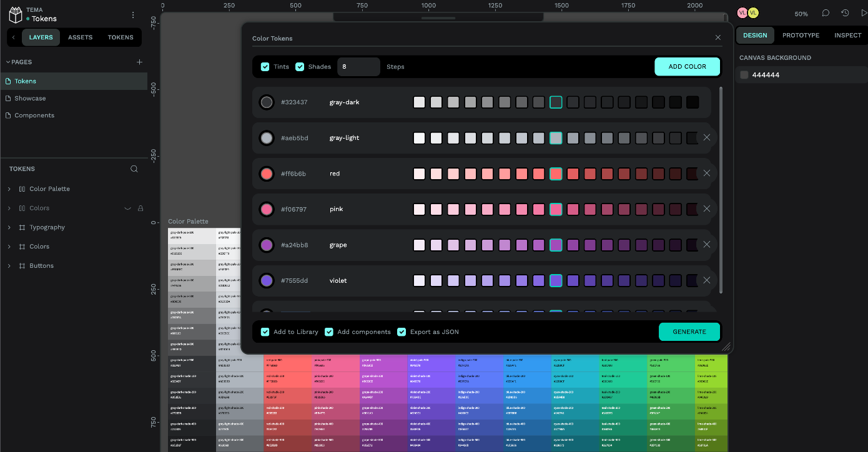Click the search icon in layers header

(134, 169)
